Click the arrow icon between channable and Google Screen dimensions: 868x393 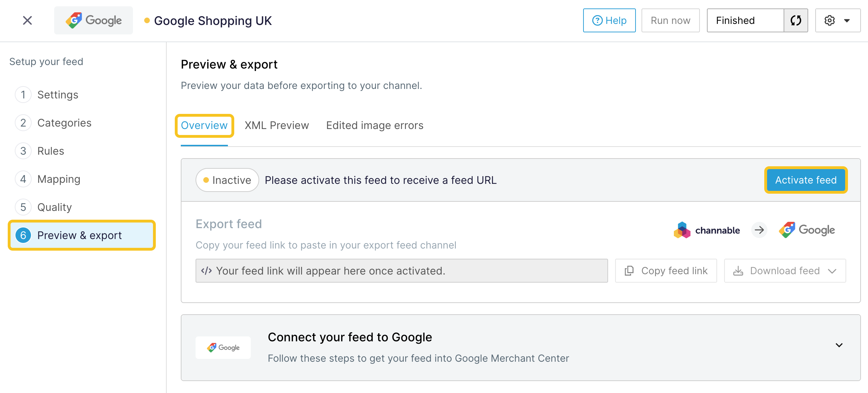pos(759,230)
